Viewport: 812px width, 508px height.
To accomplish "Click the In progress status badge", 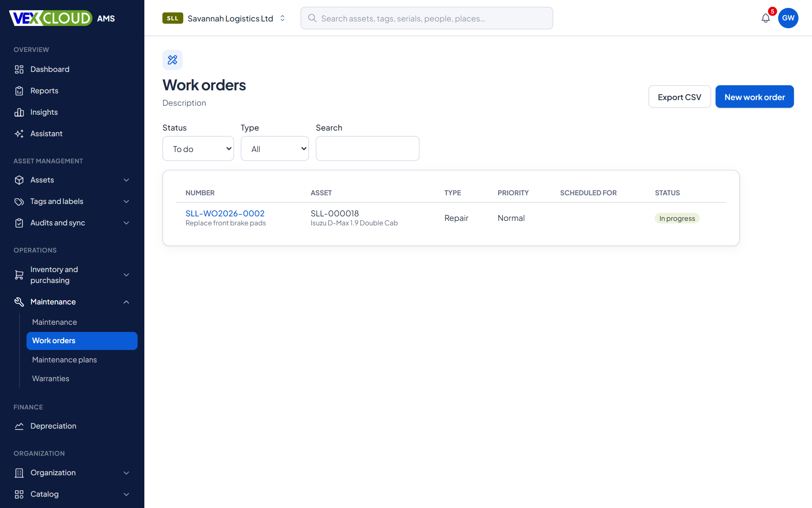I will pyautogui.click(x=677, y=218).
